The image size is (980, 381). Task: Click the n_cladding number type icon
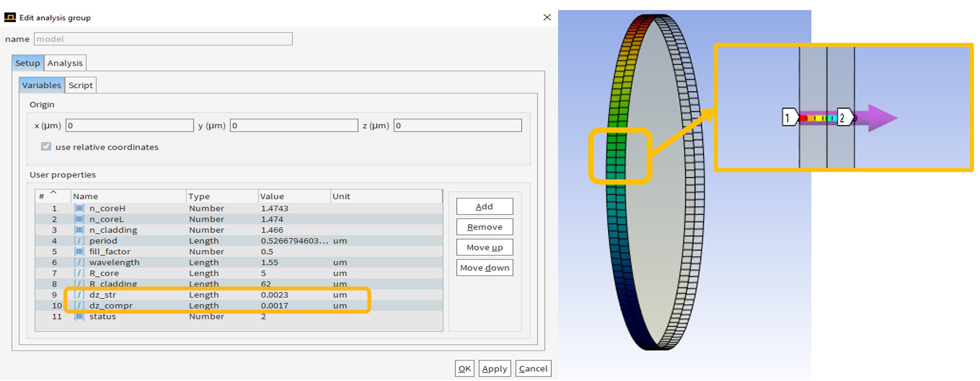(x=79, y=230)
